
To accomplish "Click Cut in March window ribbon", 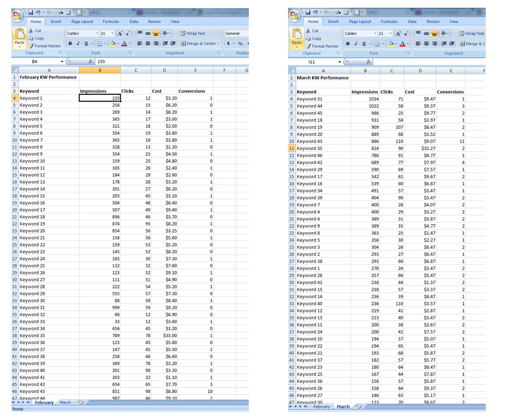I will (312, 30).
